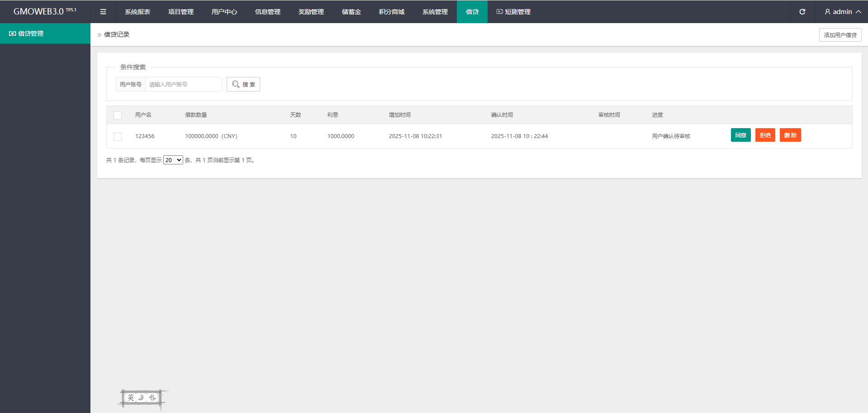This screenshot has height=413, width=868.
Task: Open the 短剧管理 video icon menu
Action: 499,12
